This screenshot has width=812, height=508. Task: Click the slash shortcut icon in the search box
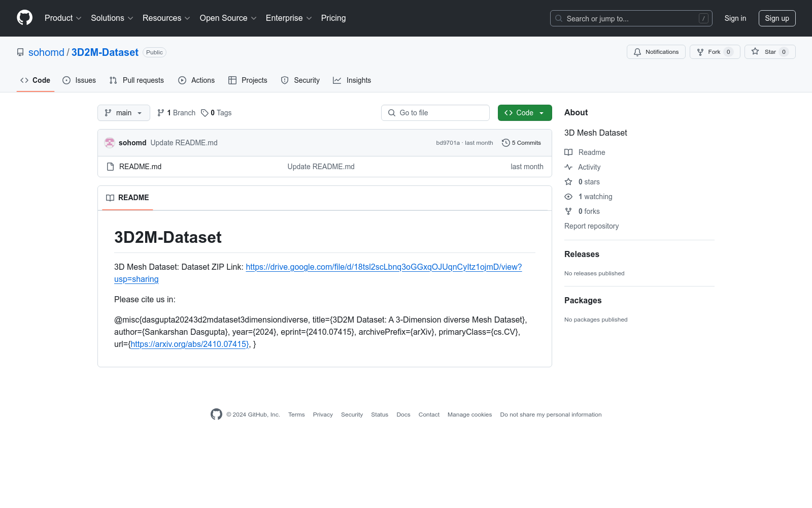(703, 18)
